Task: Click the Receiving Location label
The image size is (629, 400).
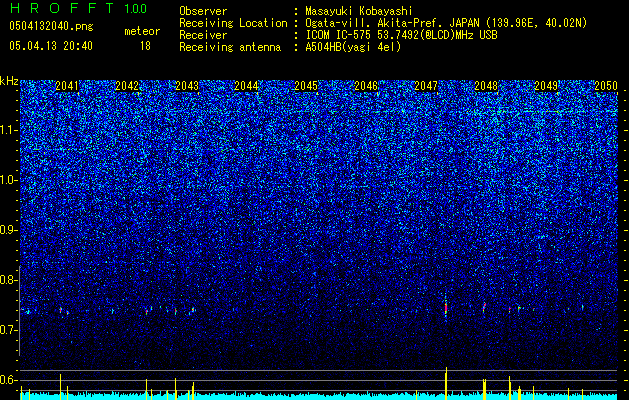Action: 233,23
